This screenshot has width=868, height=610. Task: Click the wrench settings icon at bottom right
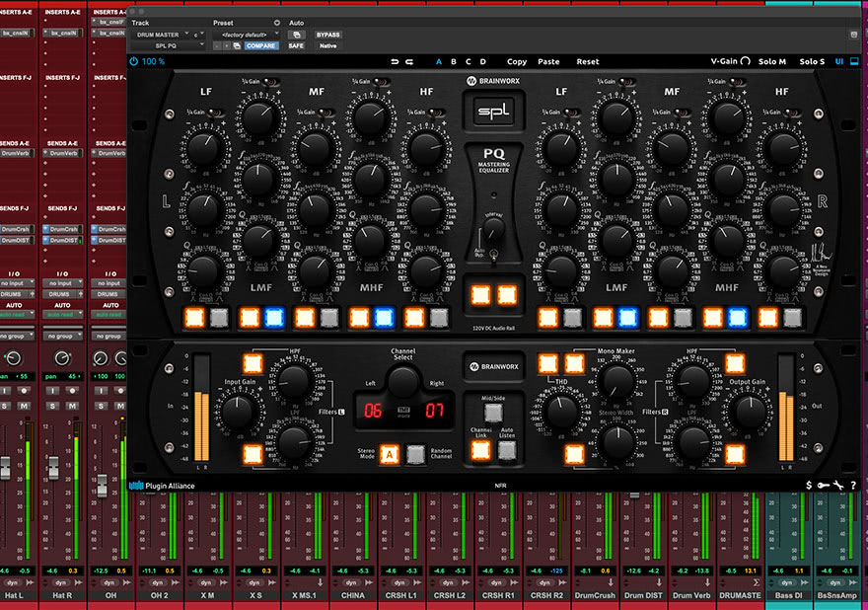click(837, 486)
